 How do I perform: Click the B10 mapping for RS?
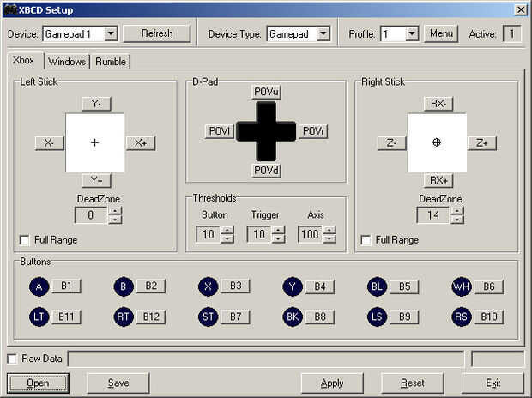point(489,317)
